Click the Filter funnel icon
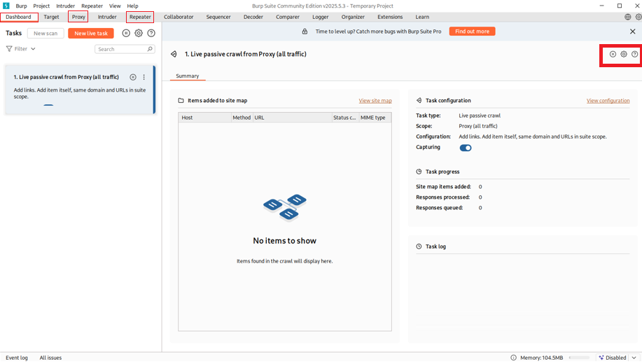The width and height of the screenshot is (642, 364). [x=9, y=49]
